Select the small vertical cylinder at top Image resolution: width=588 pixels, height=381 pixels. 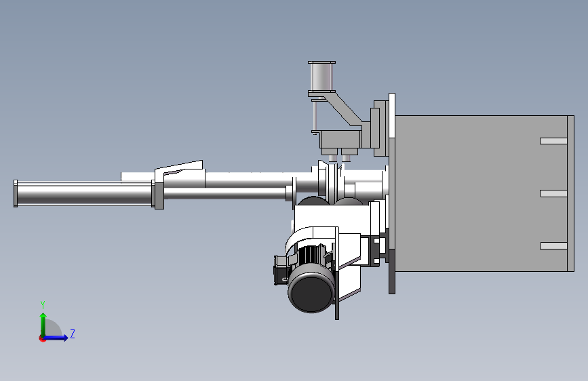321,77
